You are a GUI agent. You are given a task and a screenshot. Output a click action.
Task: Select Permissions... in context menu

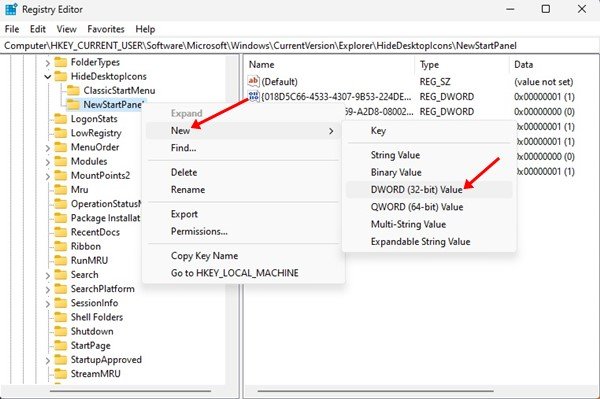(199, 231)
